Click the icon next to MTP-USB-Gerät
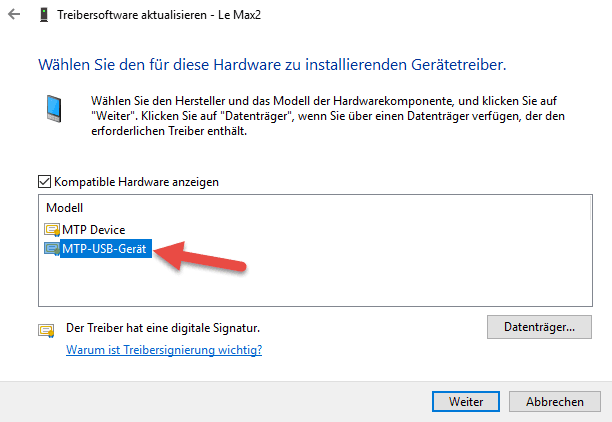The width and height of the screenshot is (612, 422). (52, 249)
